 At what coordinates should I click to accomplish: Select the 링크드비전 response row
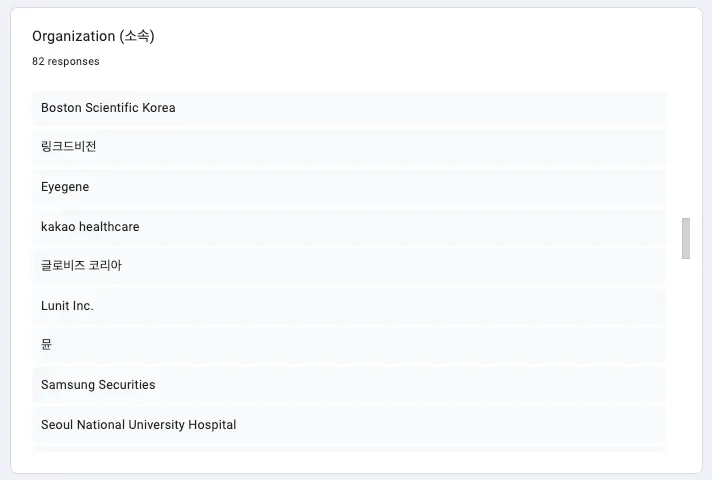349,147
